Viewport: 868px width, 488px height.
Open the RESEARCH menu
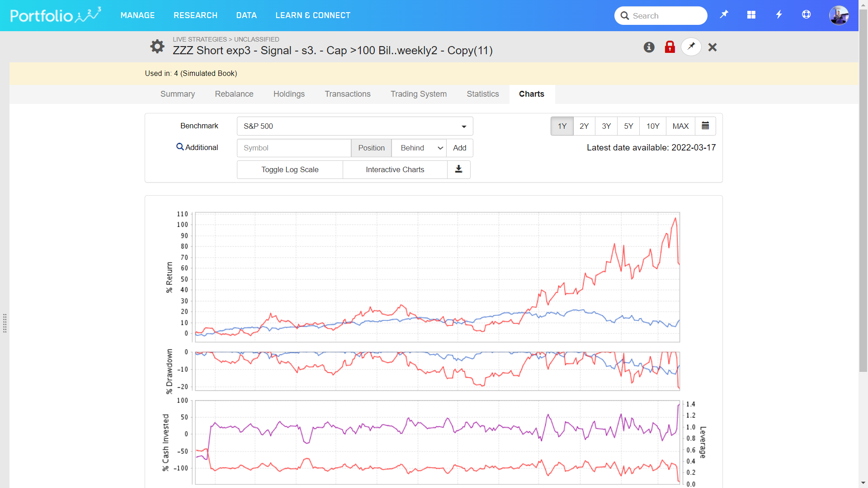pyautogui.click(x=195, y=15)
